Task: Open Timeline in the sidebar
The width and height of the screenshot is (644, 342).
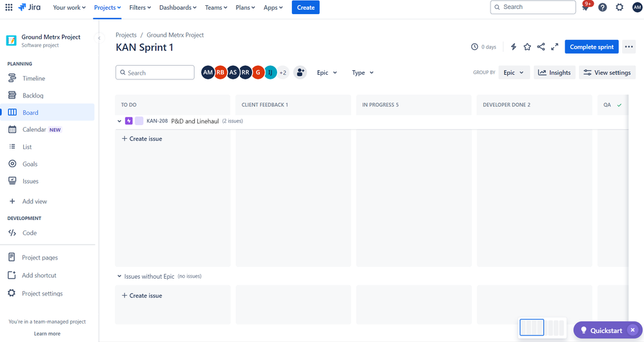Action: pos(47,78)
